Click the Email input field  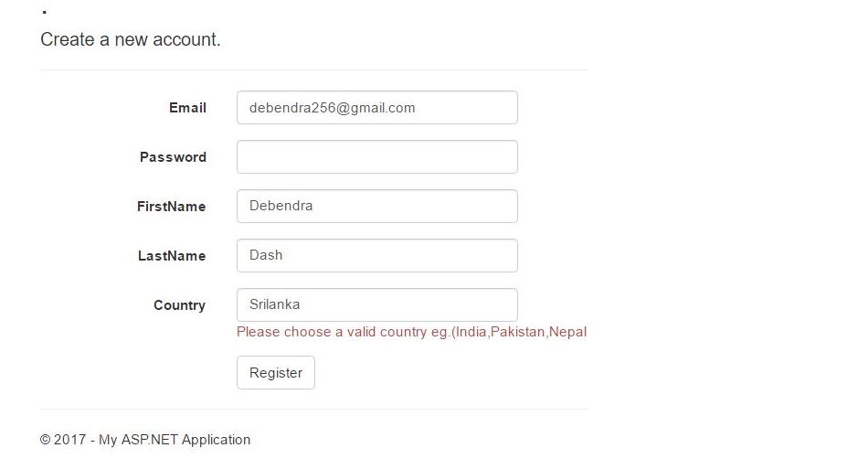click(x=376, y=108)
